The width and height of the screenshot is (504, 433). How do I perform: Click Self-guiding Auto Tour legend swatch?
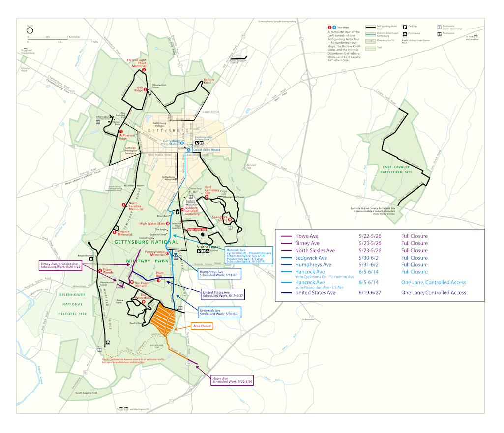pos(370,27)
